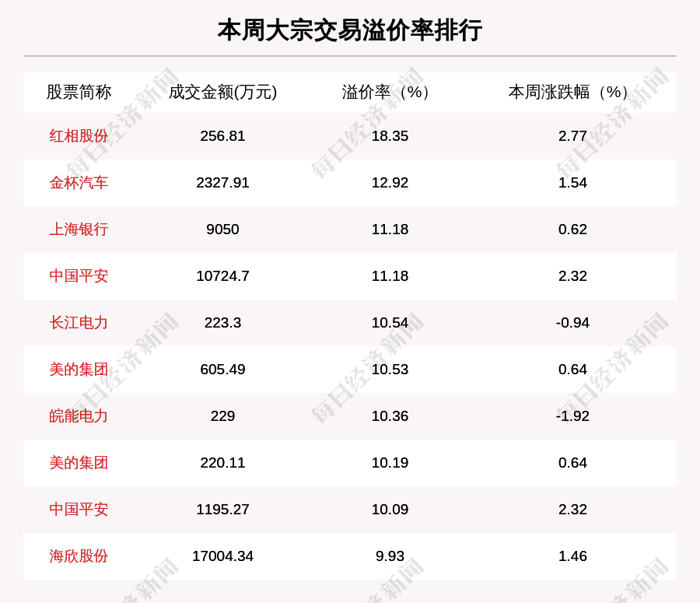
Task: Select premium rate 10.36
Action: 390,415
